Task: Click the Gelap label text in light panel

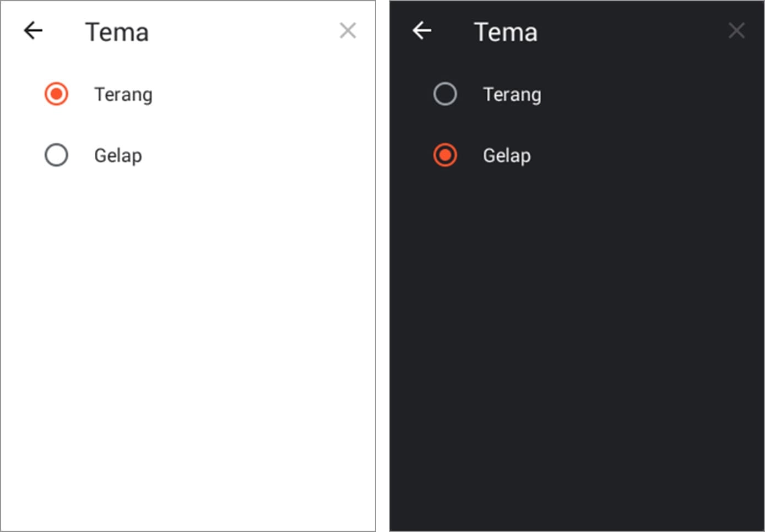Action: (118, 156)
